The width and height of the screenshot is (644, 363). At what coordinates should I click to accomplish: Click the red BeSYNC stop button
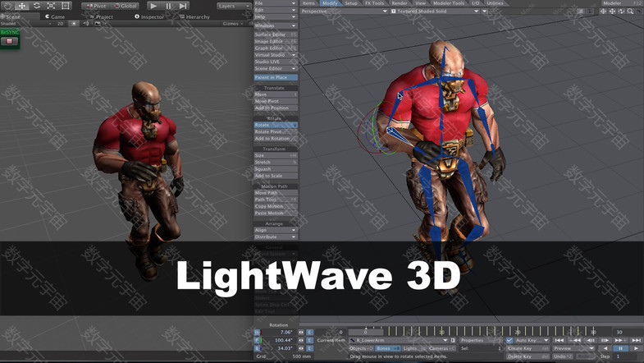(x=9, y=41)
